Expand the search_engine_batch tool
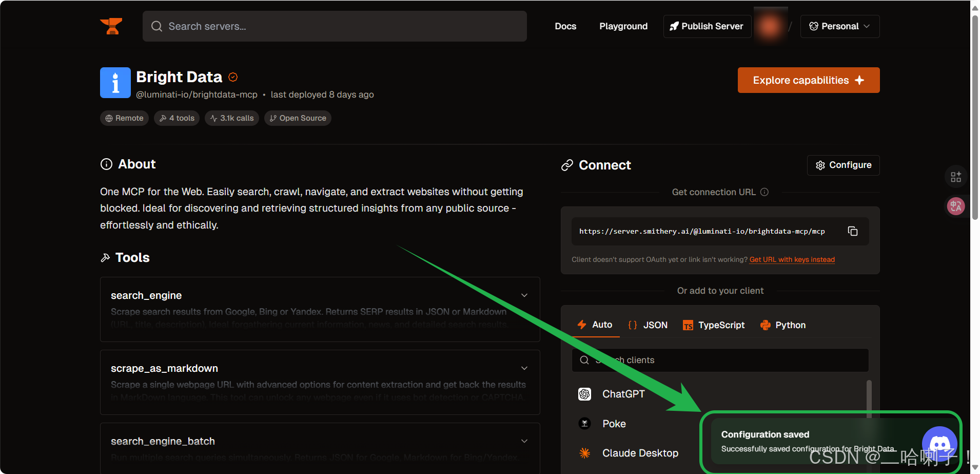980x474 pixels. pos(524,441)
